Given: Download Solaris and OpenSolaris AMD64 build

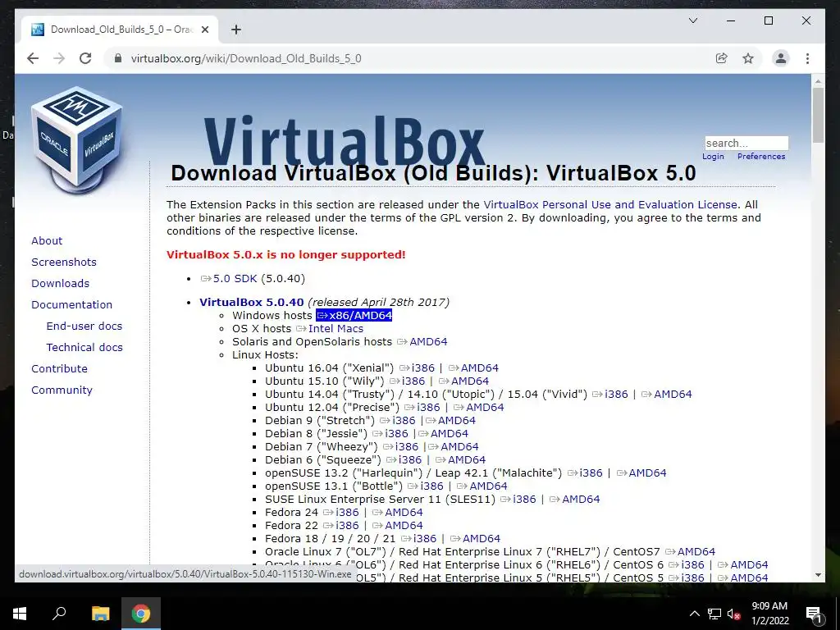Looking at the screenshot, I should click(x=422, y=342).
